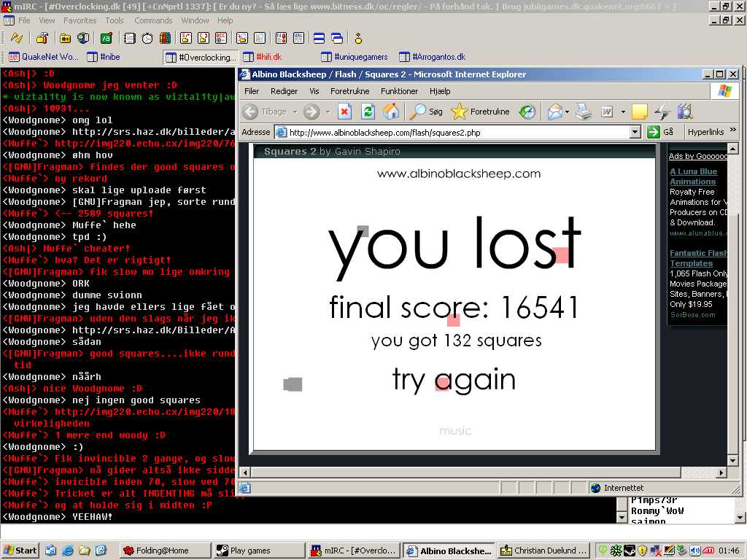
Task: Open the Fantastic Flash Templates ad link
Action: (698, 258)
